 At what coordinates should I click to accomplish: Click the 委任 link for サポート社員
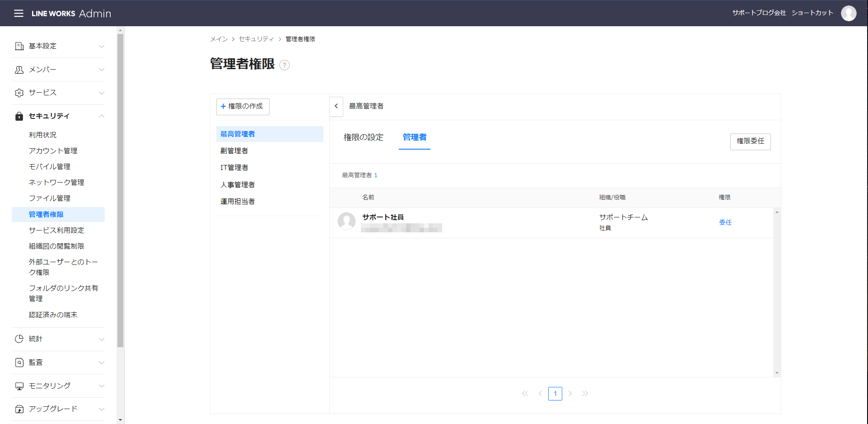point(725,222)
